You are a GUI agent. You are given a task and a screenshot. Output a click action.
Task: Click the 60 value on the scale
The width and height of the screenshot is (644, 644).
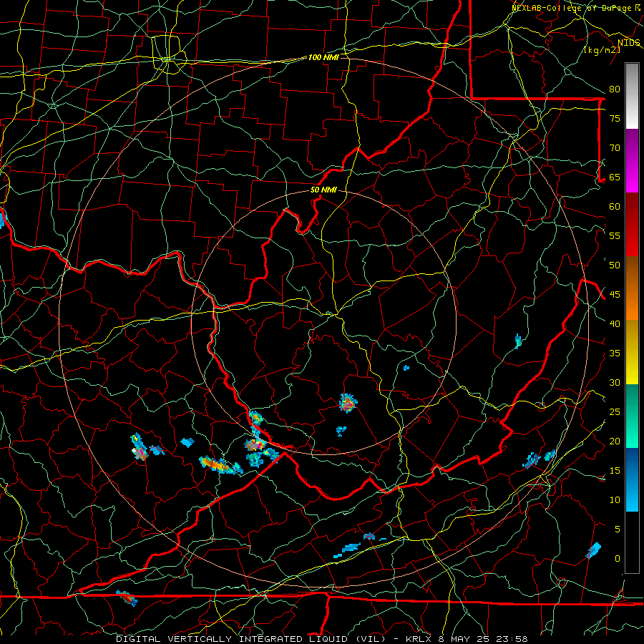(615, 207)
